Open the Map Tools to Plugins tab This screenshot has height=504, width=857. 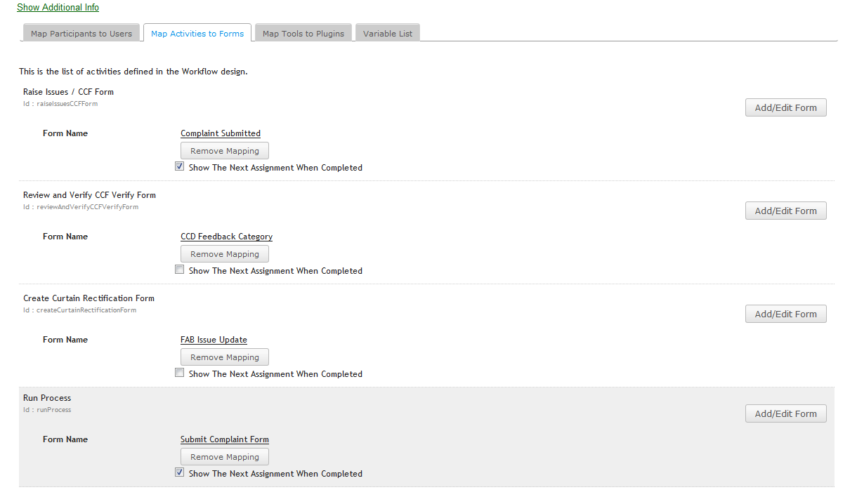click(303, 33)
